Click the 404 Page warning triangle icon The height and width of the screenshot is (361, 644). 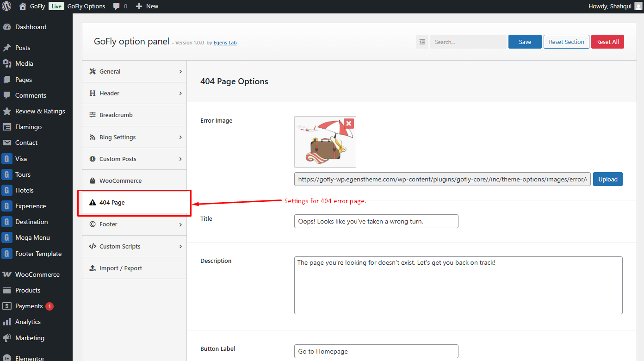92,202
